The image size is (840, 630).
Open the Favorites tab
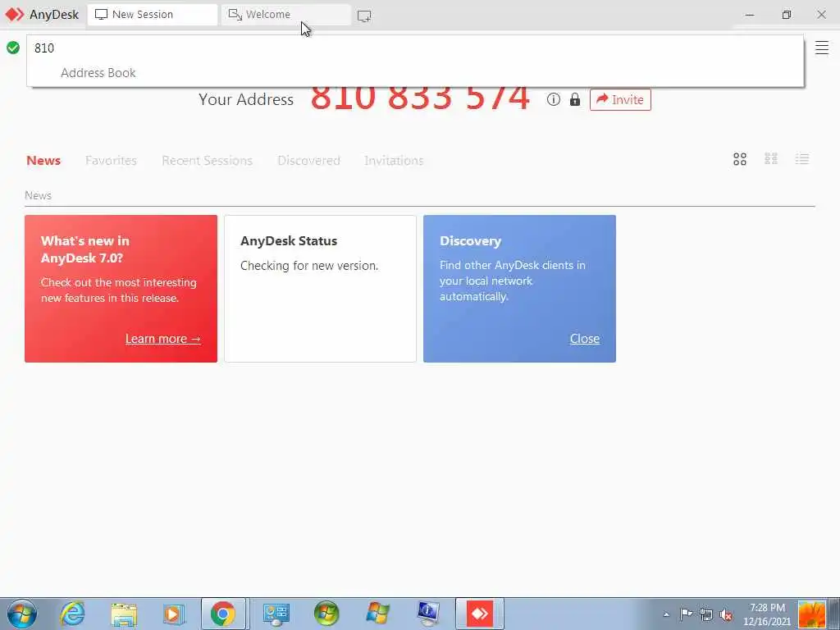(111, 160)
